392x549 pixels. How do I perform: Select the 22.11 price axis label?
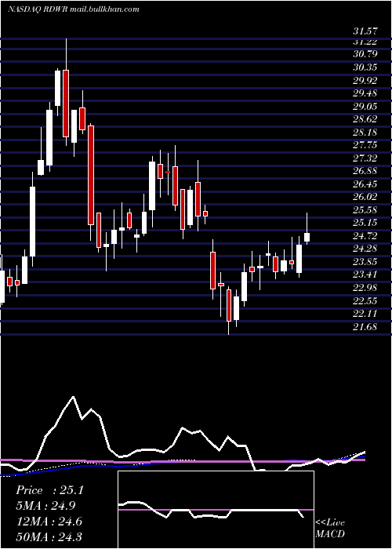click(365, 314)
